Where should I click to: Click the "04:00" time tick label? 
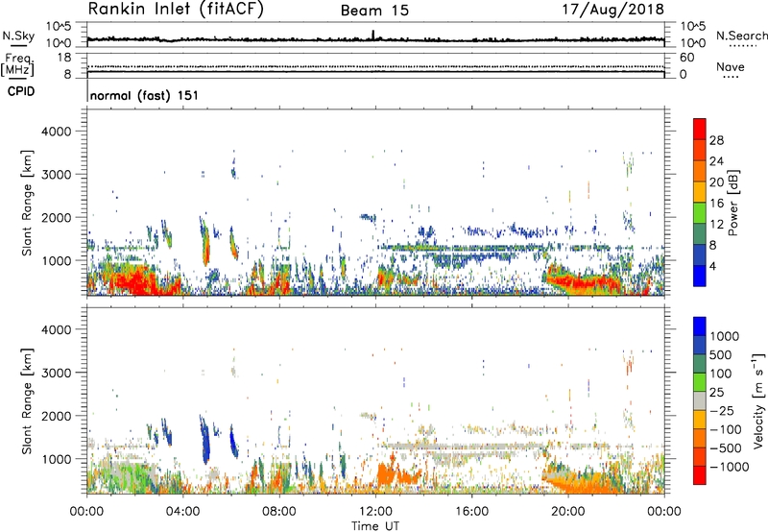point(182,512)
